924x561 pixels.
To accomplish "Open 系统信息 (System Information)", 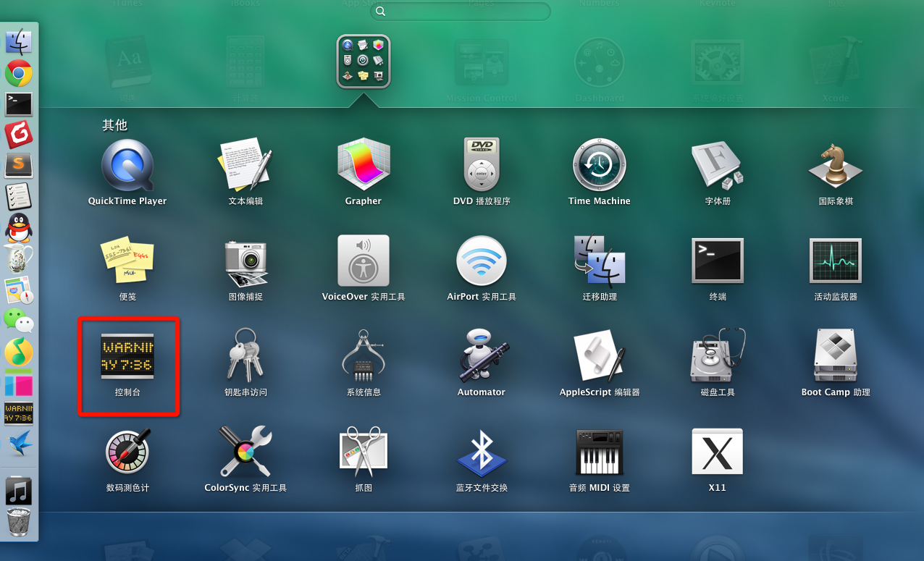I will point(364,356).
